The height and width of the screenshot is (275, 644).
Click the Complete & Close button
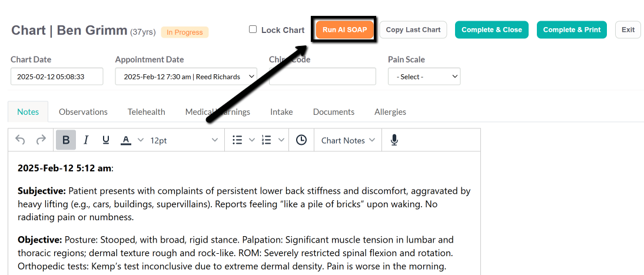click(492, 29)
